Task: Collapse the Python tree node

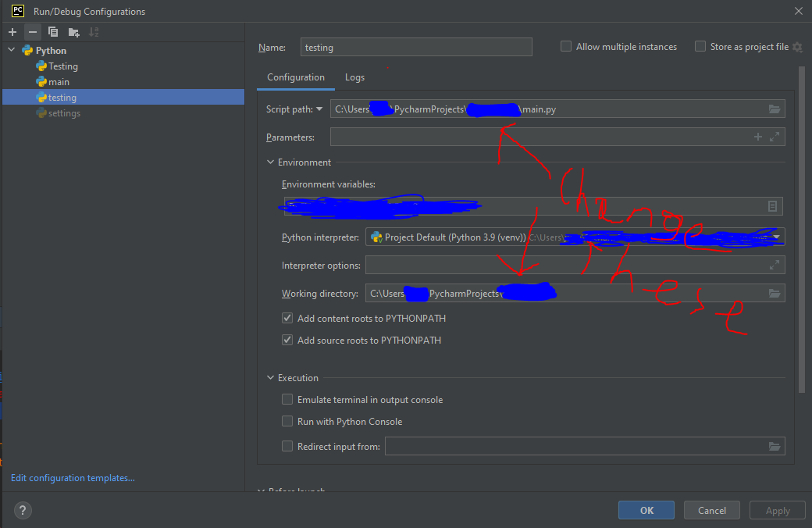Action: tap(11, 51)
